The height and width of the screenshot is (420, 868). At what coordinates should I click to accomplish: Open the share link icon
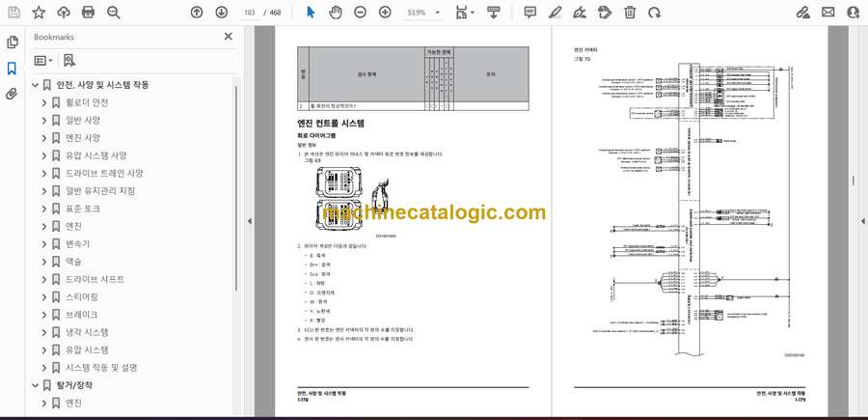click(803, 13)
